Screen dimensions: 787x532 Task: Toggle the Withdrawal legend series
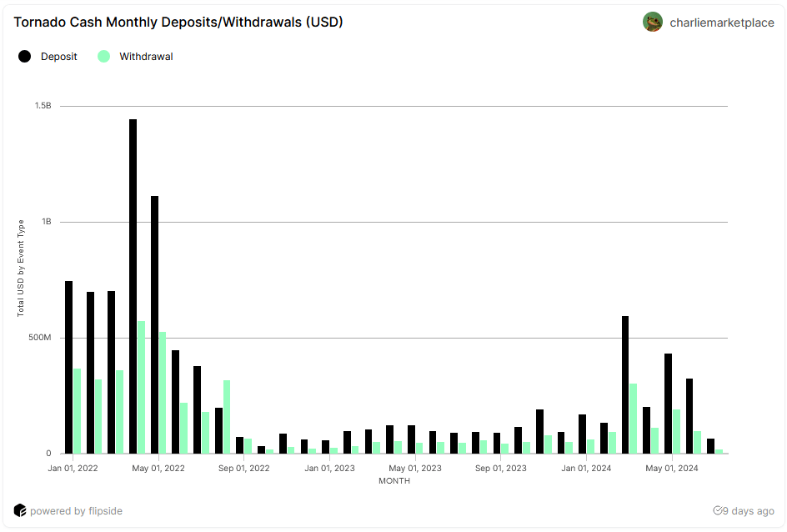click(x=136, y=56)
